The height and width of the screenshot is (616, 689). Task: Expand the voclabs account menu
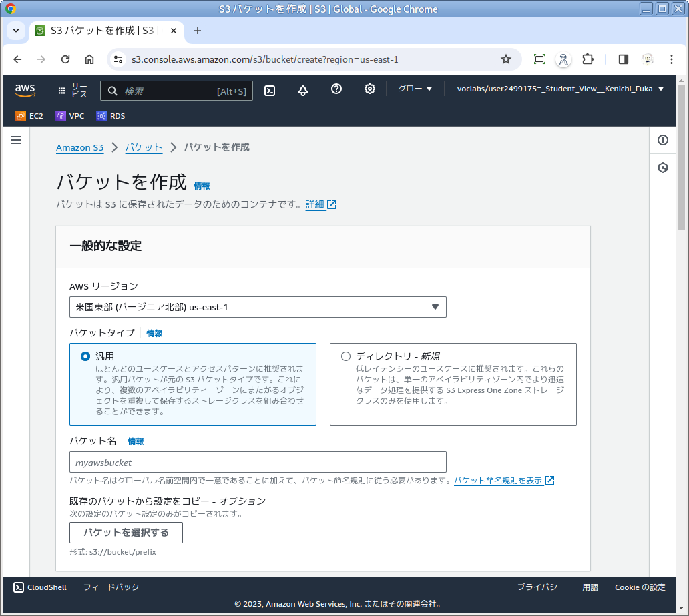[x=560, y=89]
